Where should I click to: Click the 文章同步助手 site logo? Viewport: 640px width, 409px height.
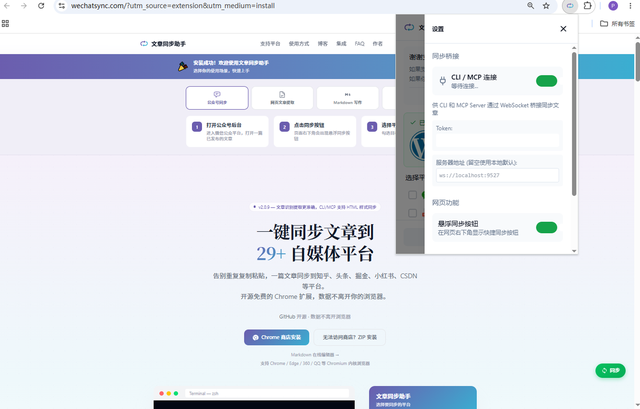(162, 44)
